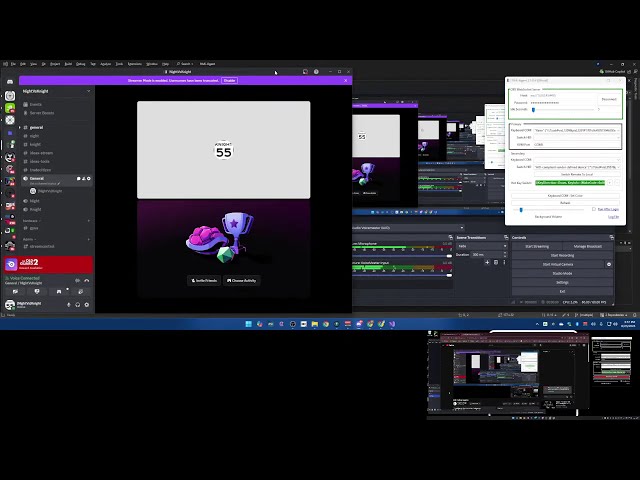
Task: Adjust the Background Volume slider
Action: [549, 210]
